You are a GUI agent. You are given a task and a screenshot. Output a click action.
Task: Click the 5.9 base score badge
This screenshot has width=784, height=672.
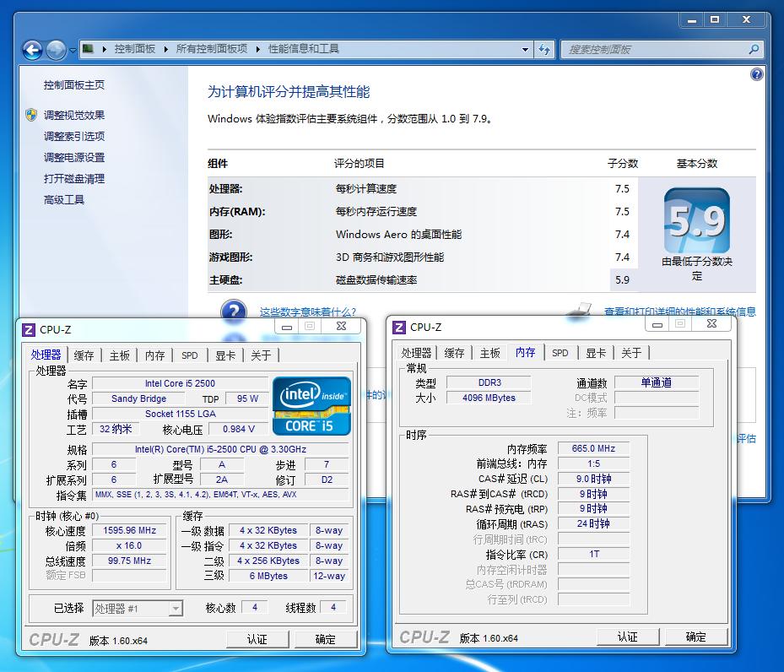pos(697,222)
